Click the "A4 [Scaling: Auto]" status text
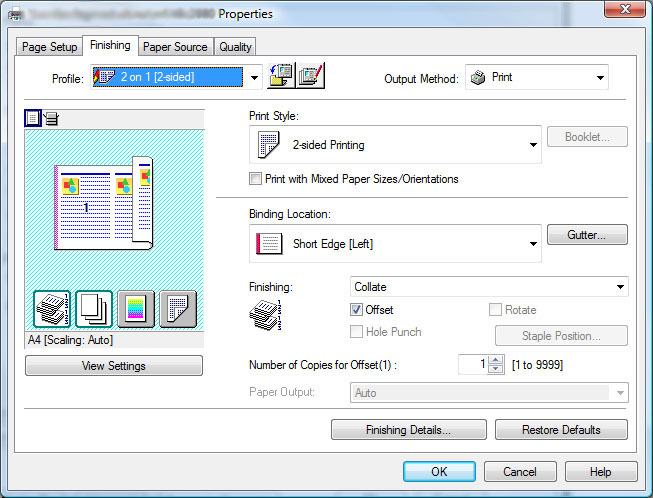Screen dimensions: 653x498 pos(70,340)
